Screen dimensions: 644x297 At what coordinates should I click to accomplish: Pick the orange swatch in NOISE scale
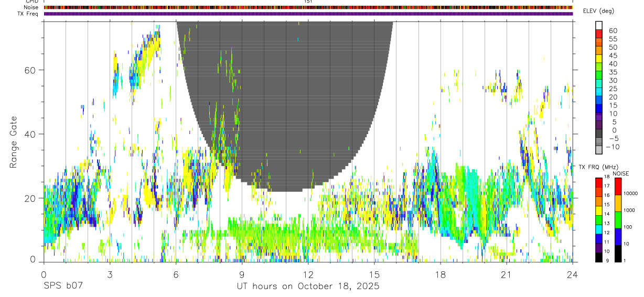coord(618,203)
